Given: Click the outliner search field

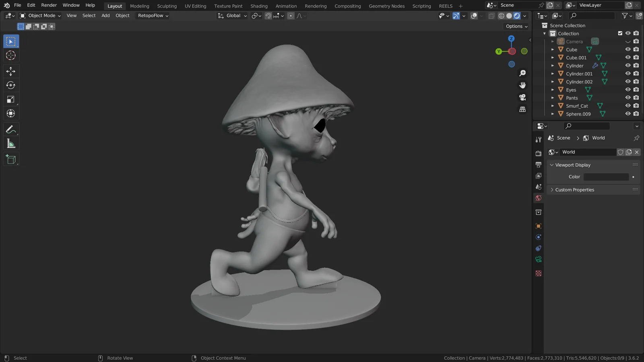Looking at the screenshot, I should click(592, 15).
